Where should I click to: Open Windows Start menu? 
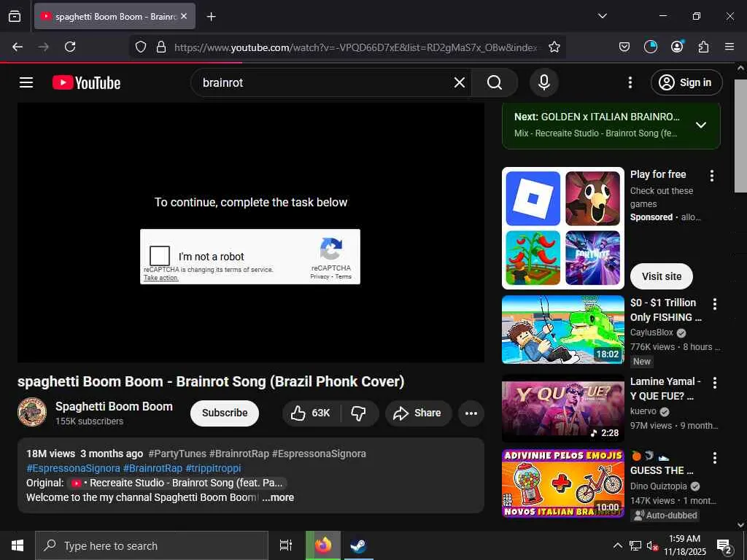pos(18,545)
